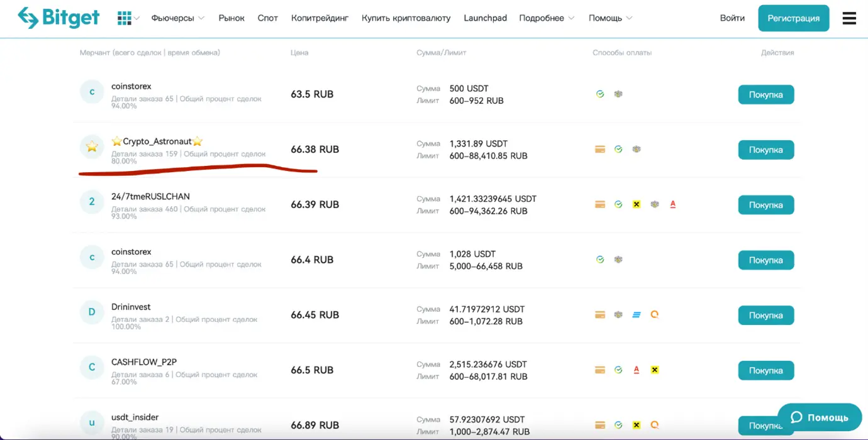
Task: Open the Спот menu item
Action: click(268, 18)
